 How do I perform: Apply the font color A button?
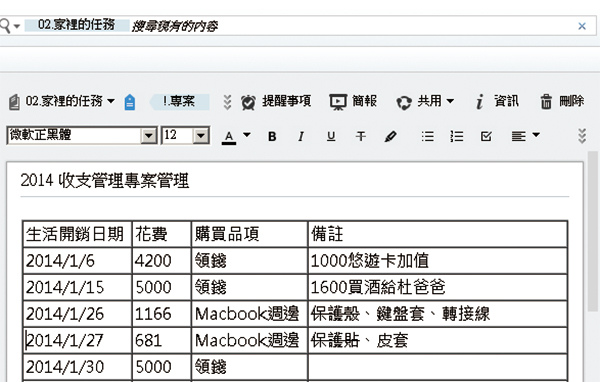229,137
